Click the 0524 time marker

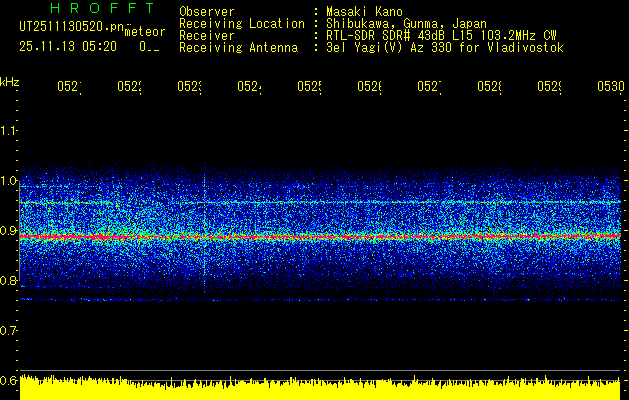(x=249, y=86)
